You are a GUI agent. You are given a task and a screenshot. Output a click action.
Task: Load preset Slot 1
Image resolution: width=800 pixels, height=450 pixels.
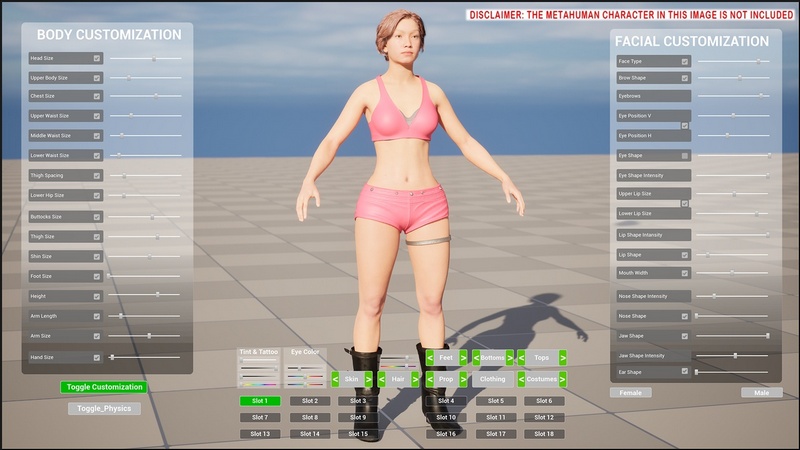[x=259, y=401]
